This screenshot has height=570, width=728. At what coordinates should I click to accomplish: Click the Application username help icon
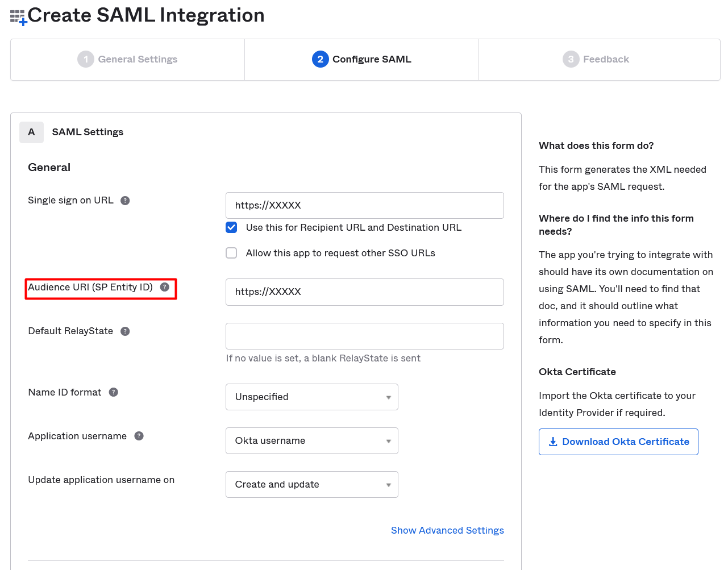click(x=139, y=436)
